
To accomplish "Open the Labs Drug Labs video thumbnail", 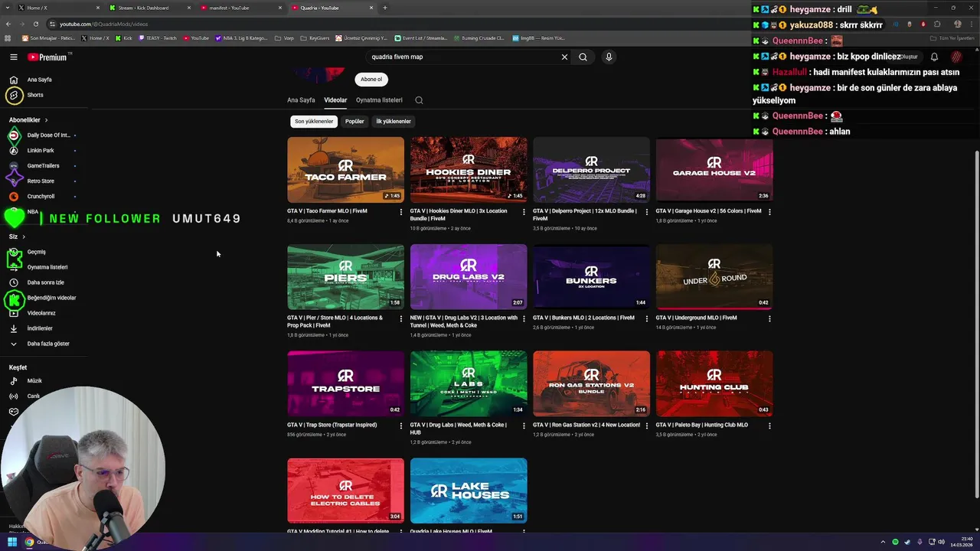I will coord(469,384).
